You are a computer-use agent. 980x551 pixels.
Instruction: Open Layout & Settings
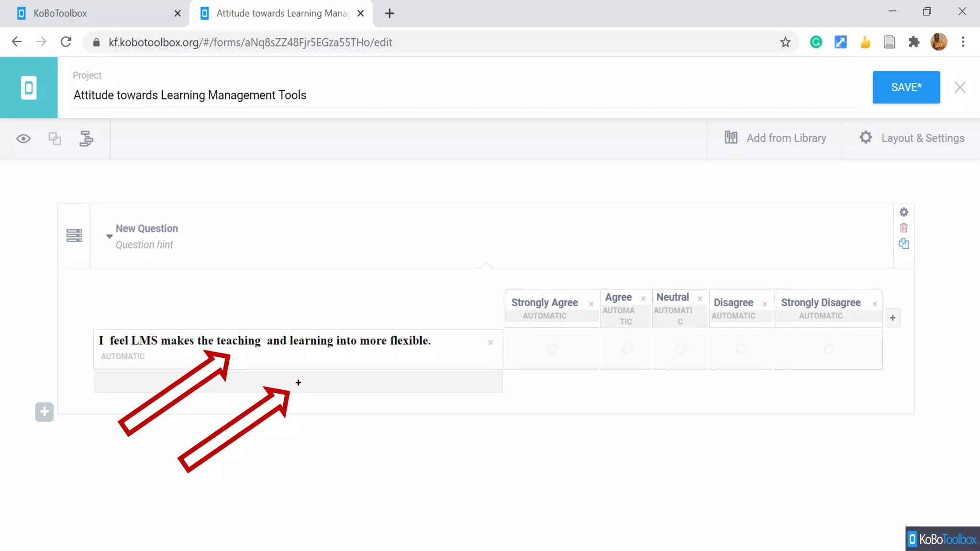click(x=912, y=138)
